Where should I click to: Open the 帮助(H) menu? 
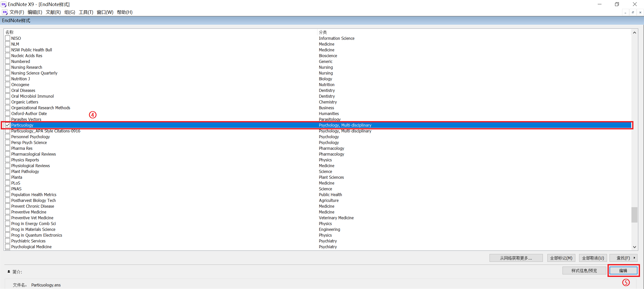125,12
